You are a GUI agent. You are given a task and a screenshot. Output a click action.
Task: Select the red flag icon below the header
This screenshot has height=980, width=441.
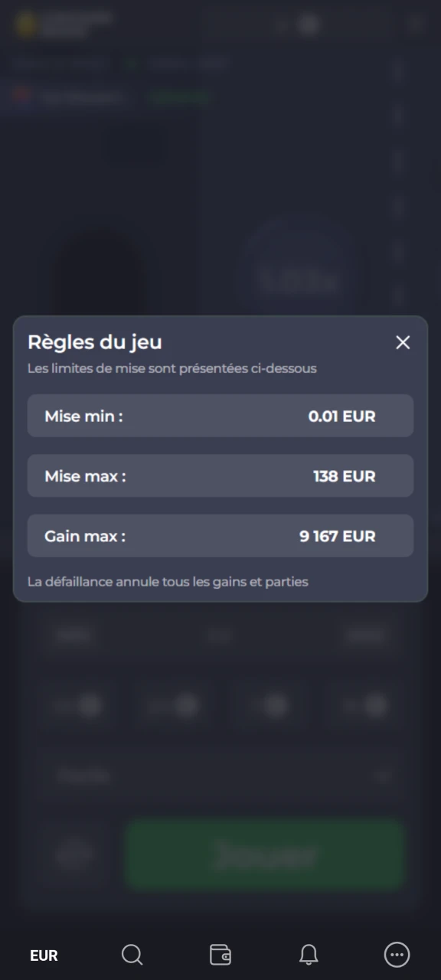click(21, 96)
